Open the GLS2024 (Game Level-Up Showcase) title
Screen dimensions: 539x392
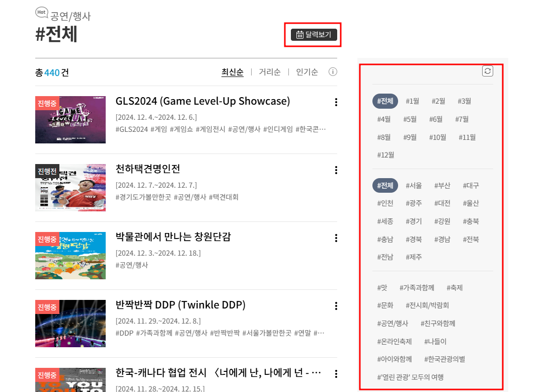point(203,101)
